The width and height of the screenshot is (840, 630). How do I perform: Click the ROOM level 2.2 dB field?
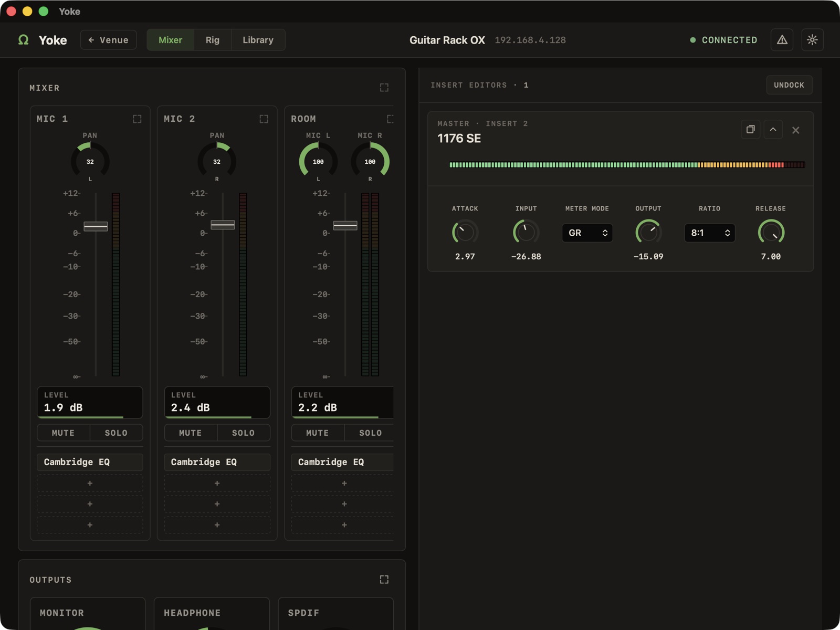pyautogui.click(x=342, y=402)
